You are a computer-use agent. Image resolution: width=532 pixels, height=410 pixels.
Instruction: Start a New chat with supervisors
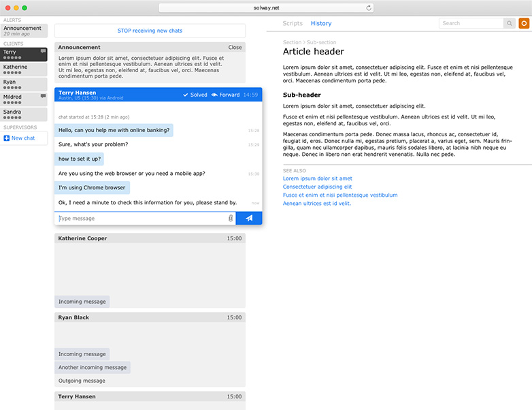click(24, 138)
